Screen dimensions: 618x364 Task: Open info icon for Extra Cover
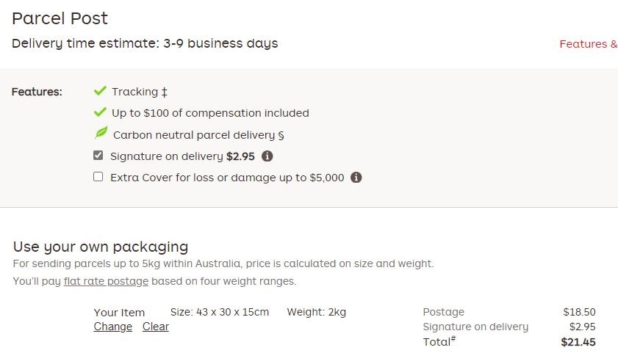point(356,178)
